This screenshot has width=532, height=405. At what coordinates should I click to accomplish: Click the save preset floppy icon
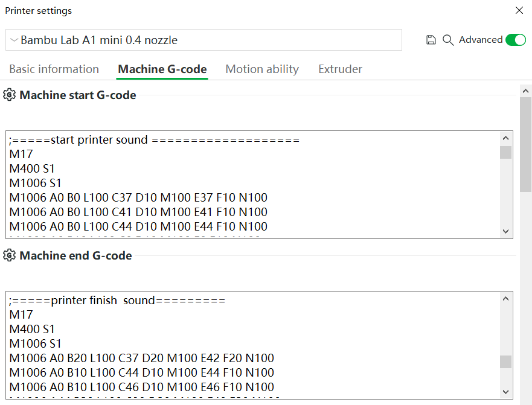[x=431, y=40]
